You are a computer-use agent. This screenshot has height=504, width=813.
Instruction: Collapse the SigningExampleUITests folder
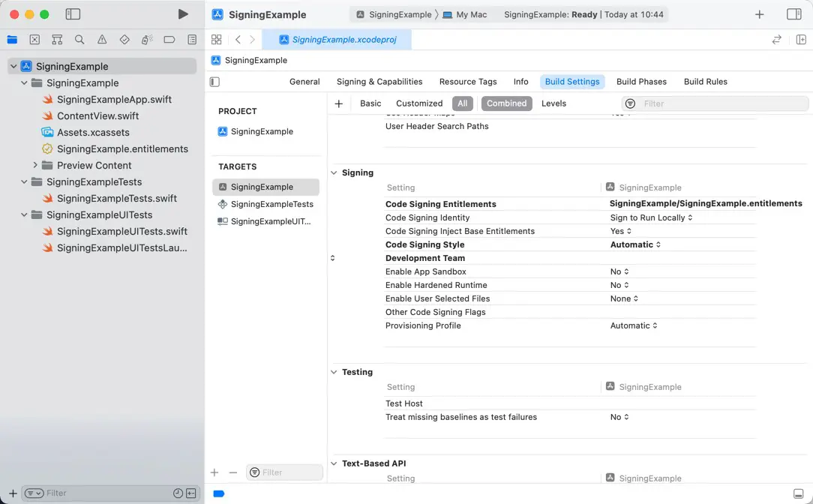tap(24, 214)
